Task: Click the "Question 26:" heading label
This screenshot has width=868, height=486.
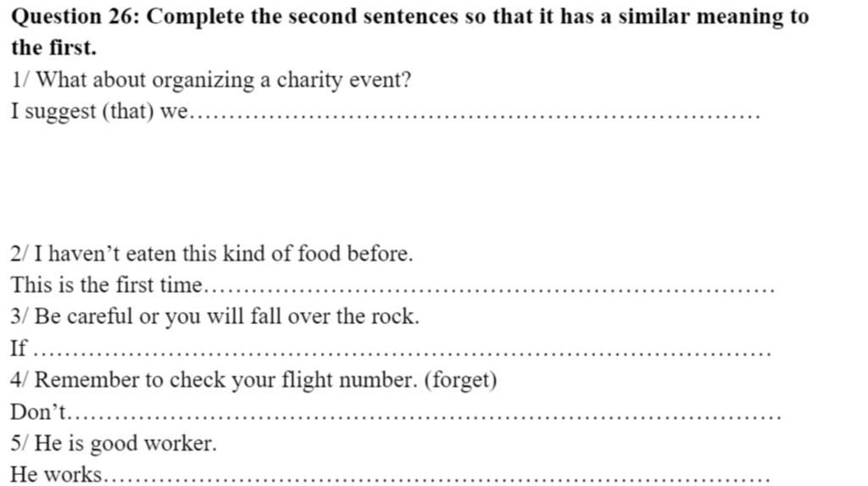Action: coord(75,17)
